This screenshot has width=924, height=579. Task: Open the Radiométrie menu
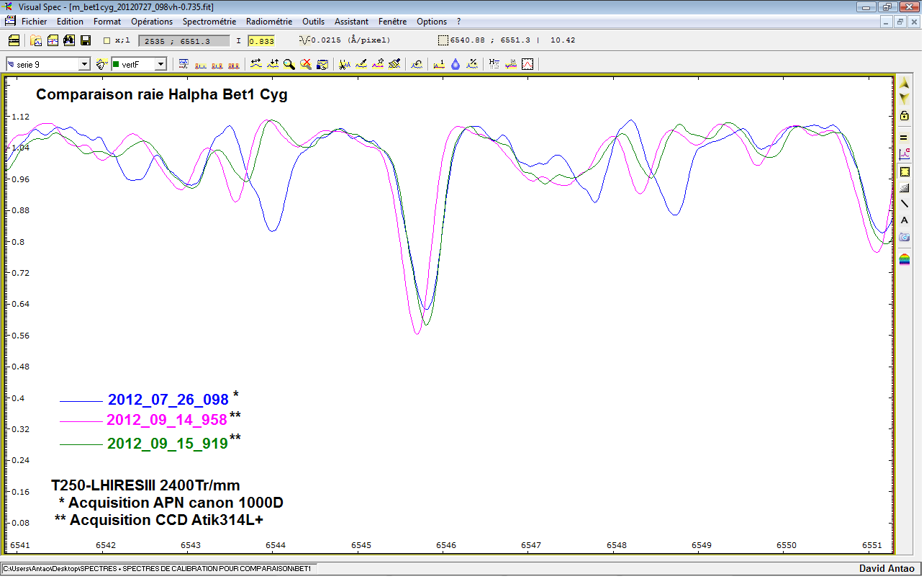269,22
